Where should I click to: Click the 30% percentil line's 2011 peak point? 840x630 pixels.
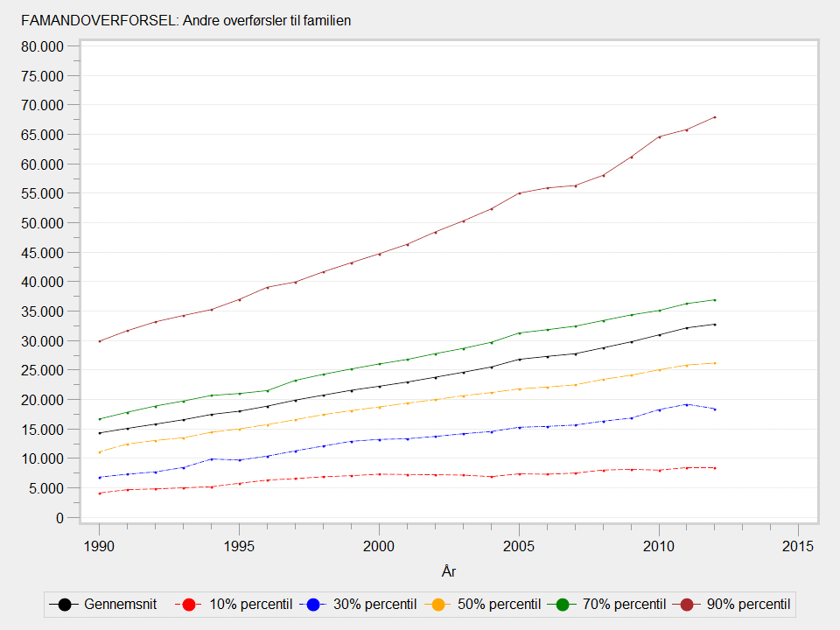[686, 404]
